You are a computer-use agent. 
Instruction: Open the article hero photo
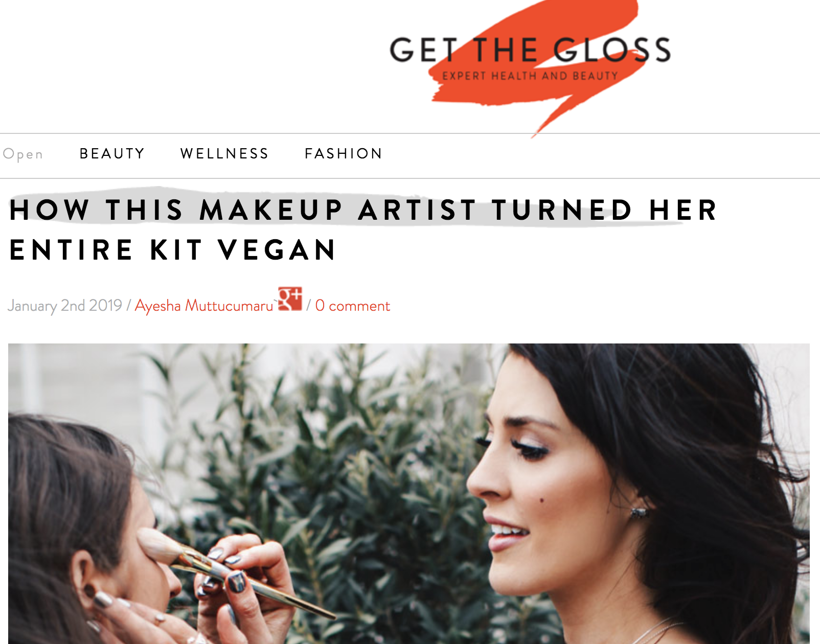tap(409, 494)
